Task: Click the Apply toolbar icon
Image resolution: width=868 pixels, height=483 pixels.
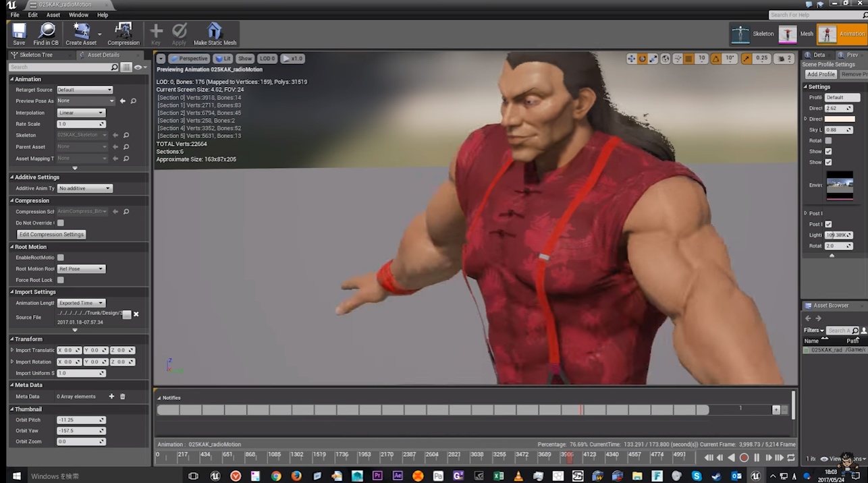Action: [179, 34]
